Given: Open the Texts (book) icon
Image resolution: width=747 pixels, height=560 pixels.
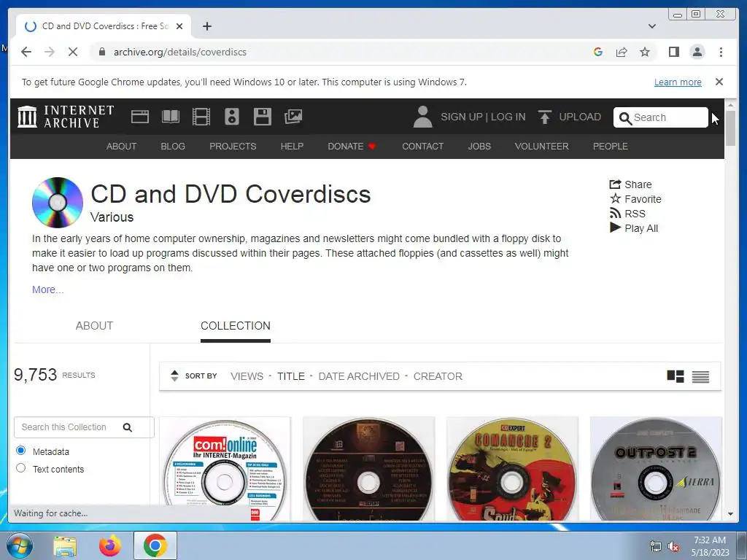Looking at the screenshot, I should coord(170,117).
